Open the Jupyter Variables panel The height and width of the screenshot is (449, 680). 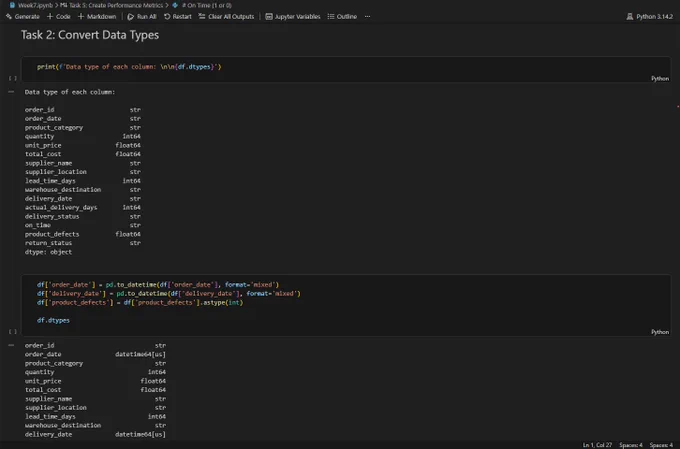[x=293, y=16]
